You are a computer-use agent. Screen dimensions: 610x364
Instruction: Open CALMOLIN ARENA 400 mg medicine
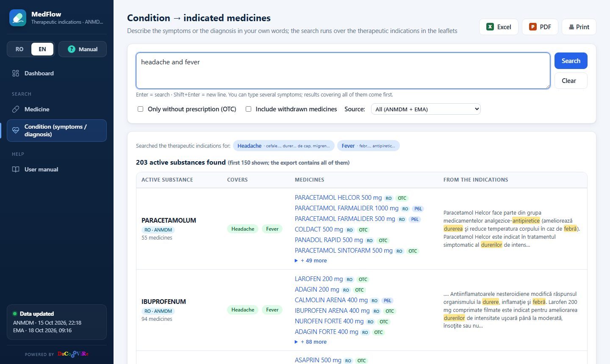[331, 300]
